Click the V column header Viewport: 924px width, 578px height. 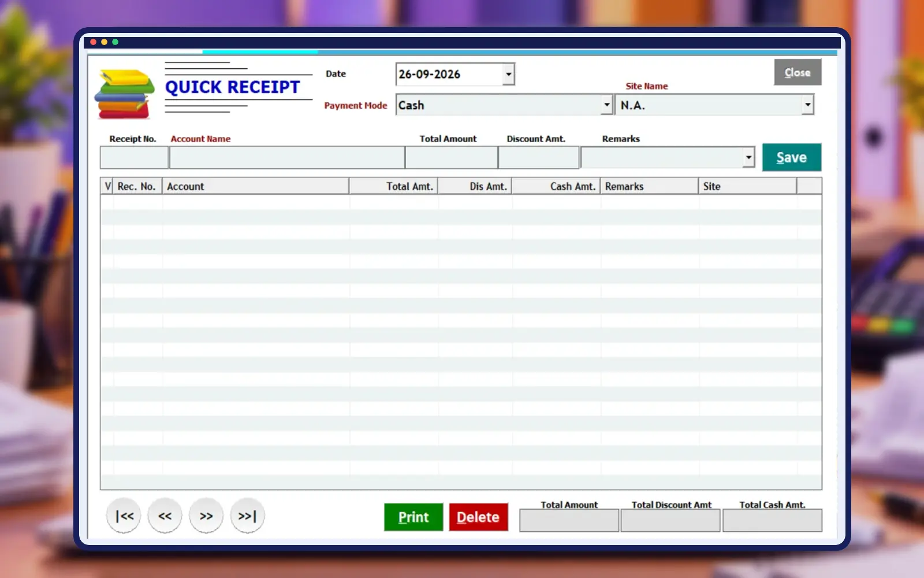point(107,186)
